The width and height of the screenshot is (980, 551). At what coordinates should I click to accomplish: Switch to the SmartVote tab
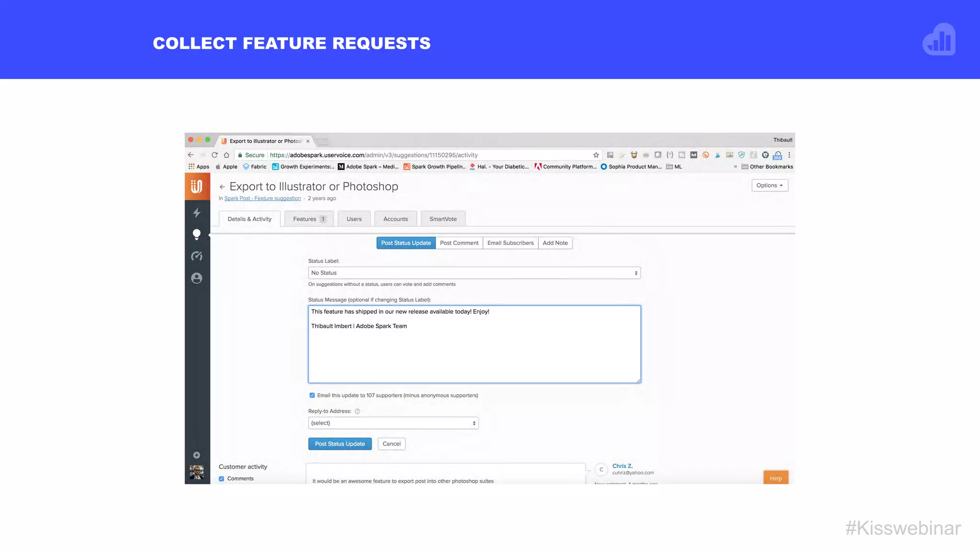(443, 219)
